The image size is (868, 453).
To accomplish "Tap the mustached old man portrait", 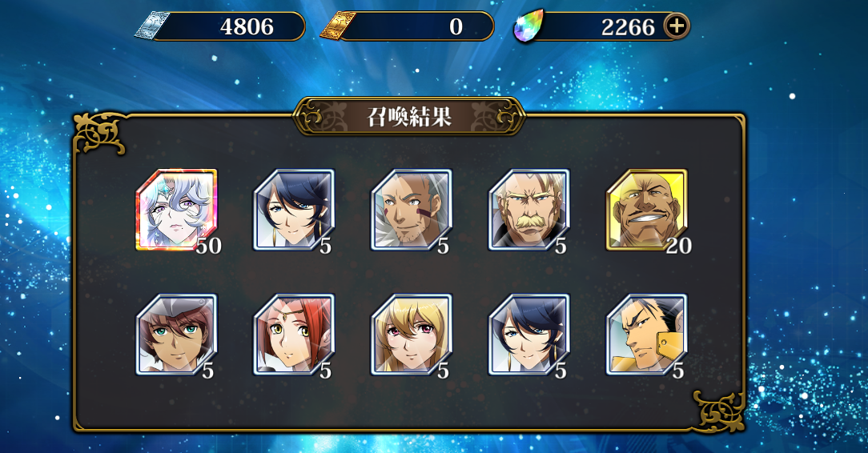I will (x=528, y=210).
